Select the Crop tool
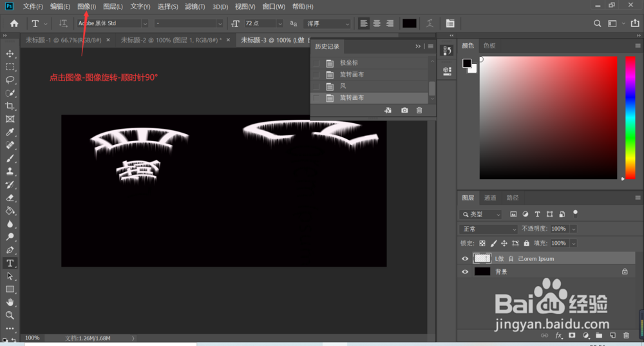Screen dimensions: 644x346 (x=10, y=106)
